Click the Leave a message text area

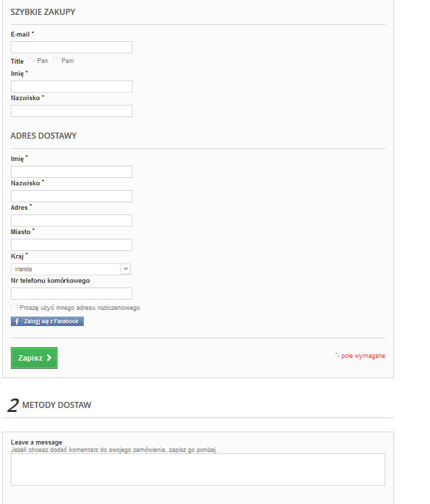click(198, 469)
